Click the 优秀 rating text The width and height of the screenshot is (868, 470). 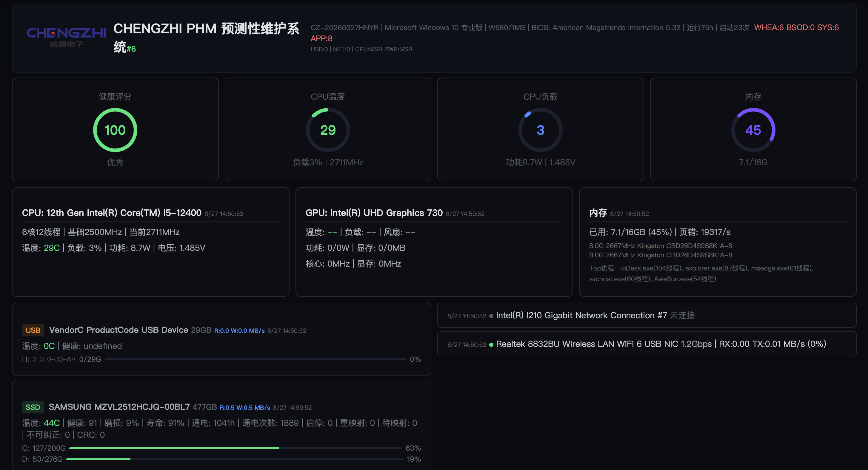[115, 162]
